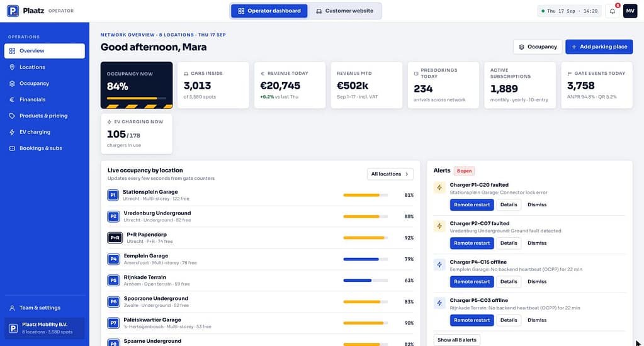Screen dimensions: 644x346
Task: View Details for Charger P5-C03
Action: click(x=509, y=320)
